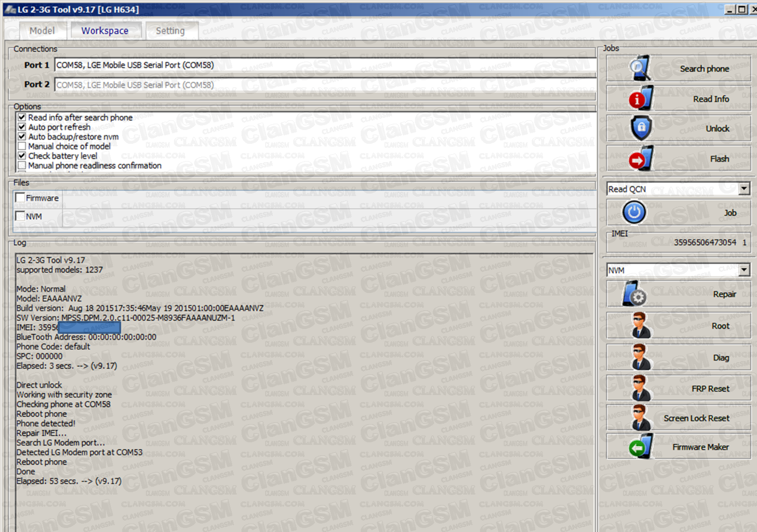Click 'Elapsed: 53 secs.' log line

coord(69,481)
